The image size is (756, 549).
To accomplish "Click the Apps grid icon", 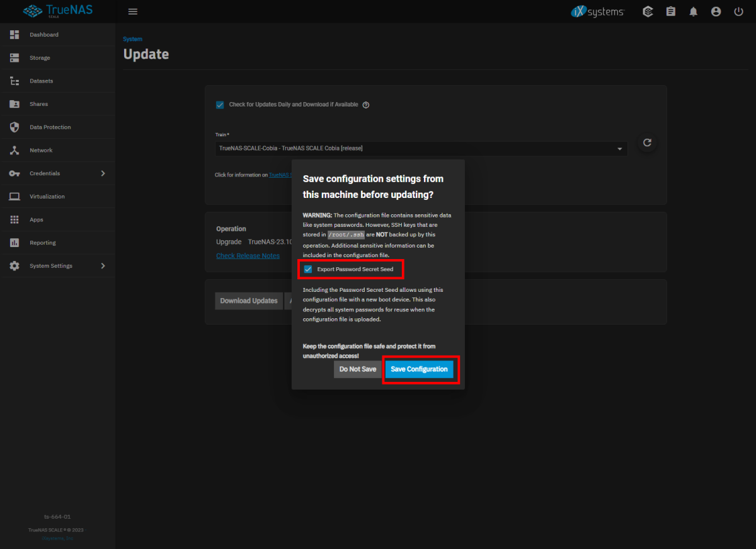I will coord(14,219).
